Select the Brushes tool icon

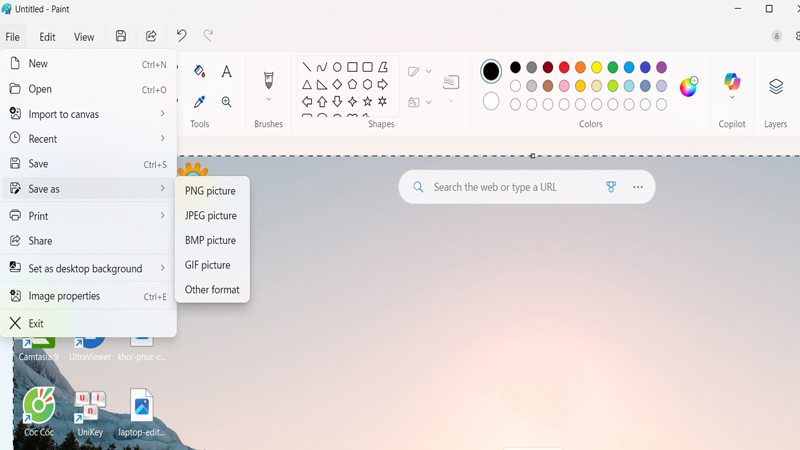click(x=268, y=80)
